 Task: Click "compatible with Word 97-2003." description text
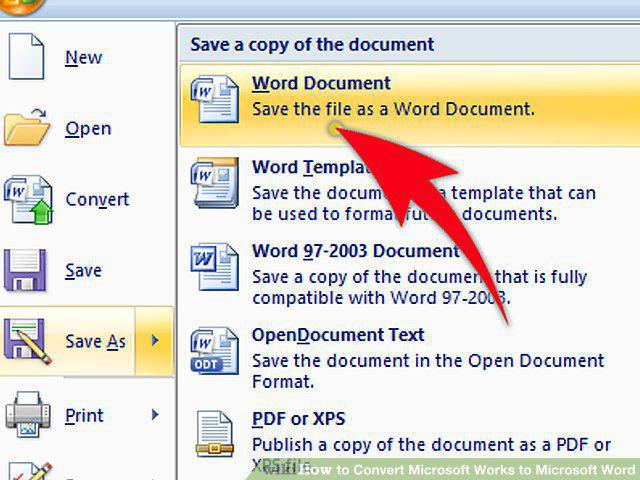coord(381,298)
